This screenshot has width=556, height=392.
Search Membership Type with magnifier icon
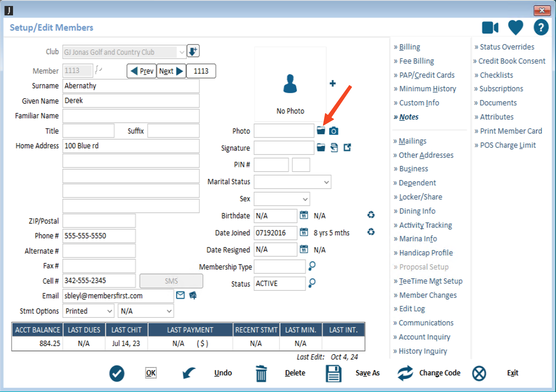tap(312, 266)
